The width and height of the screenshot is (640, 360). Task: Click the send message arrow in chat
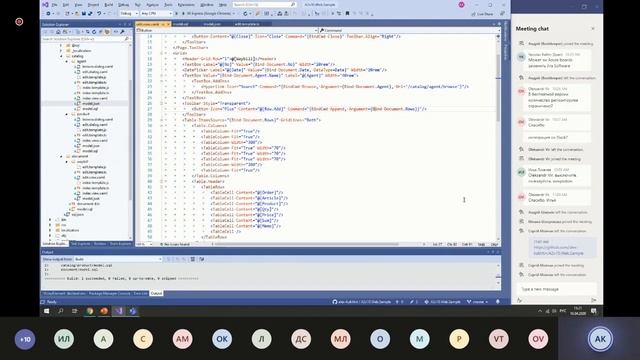tap(593, 300)
